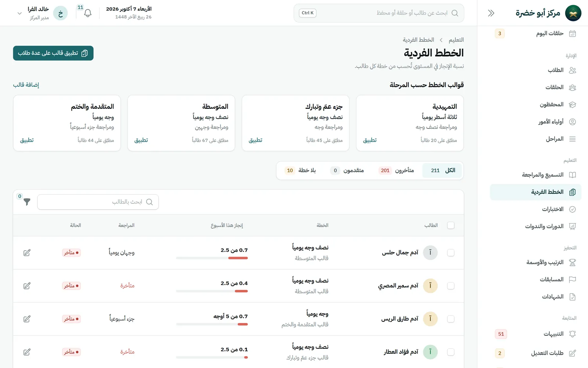Open المراحل sidebar item
Image resolution: width=588 pixels, height=368 pixels.
[536, 139]
